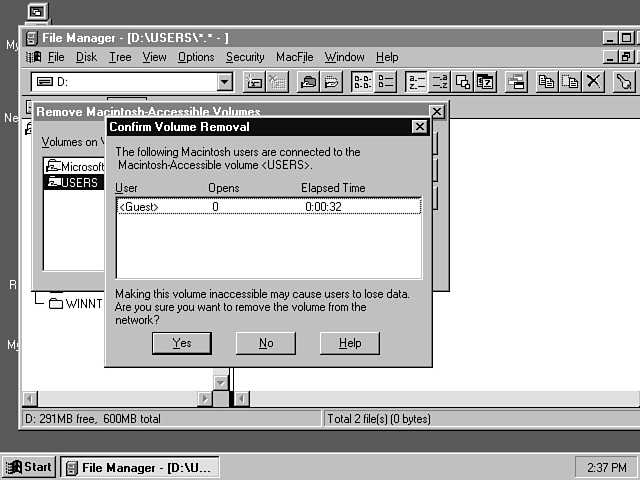The width and height of the screenshot is (640, 480).
Task: Open the Options menu
Action: tap(196, 57)
